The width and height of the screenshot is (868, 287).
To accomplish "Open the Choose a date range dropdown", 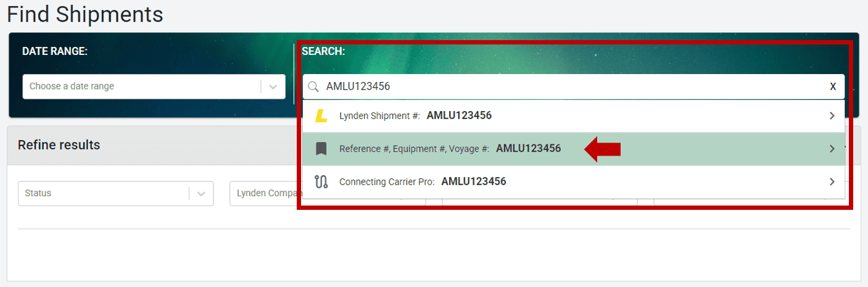I will (x=154, y=86).
